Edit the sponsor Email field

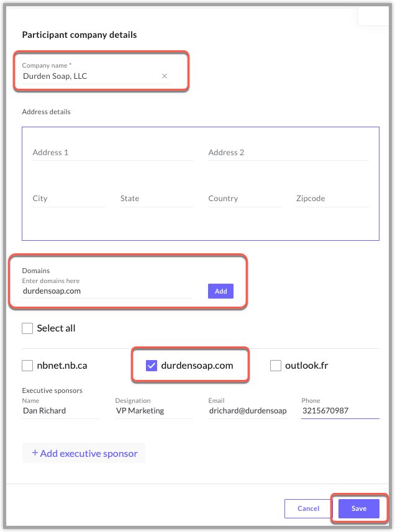(247, 411)
